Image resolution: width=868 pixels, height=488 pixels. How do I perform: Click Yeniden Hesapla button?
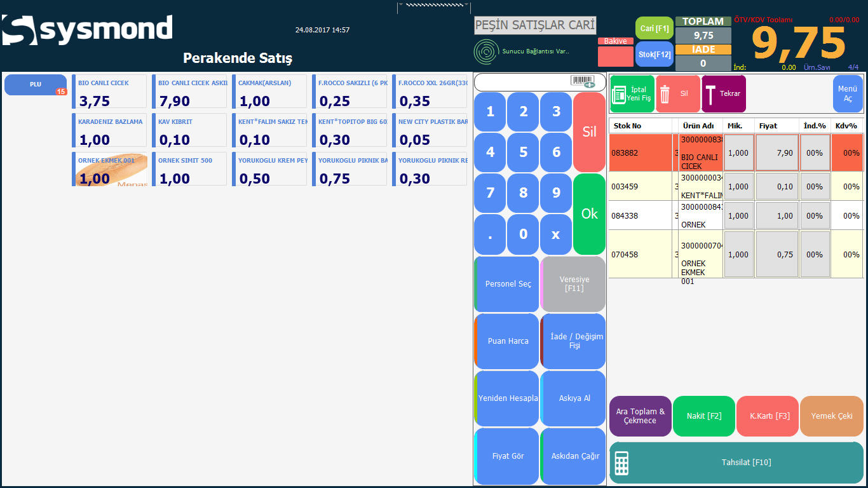(x=507, y=398)
